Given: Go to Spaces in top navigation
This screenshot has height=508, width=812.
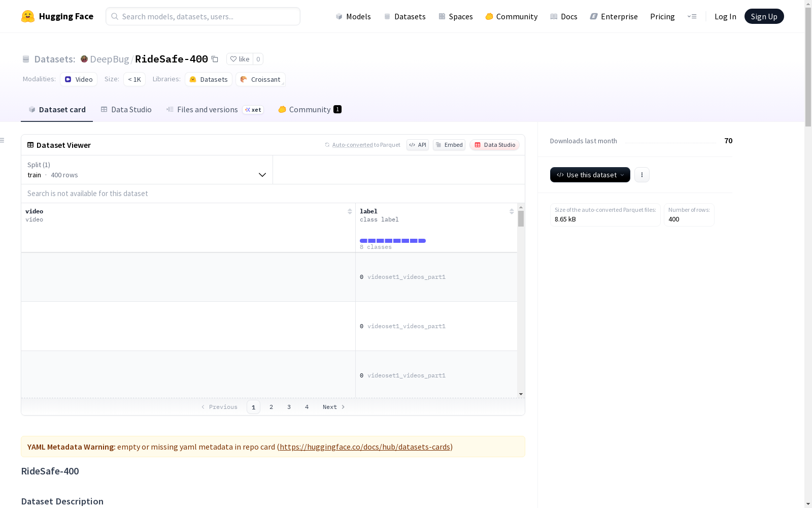Looking at the screenshot, I should click(x=456, y=16).
